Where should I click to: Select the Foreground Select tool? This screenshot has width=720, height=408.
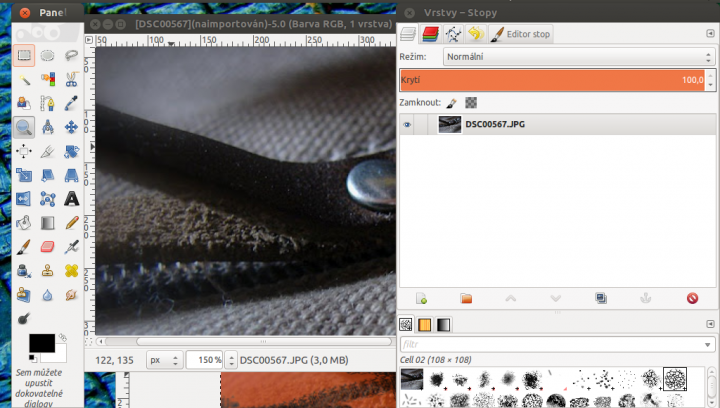point(24,103)
